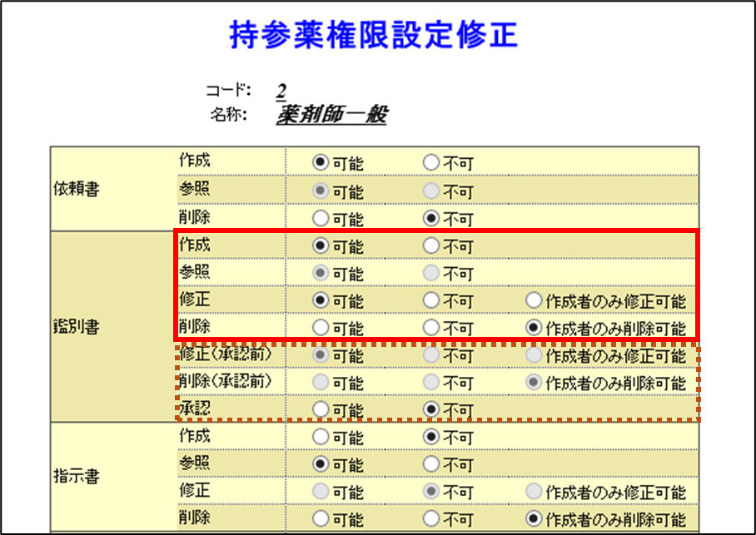
Task: Select 可能 for 指示書 参照
Action: [321, 463]
